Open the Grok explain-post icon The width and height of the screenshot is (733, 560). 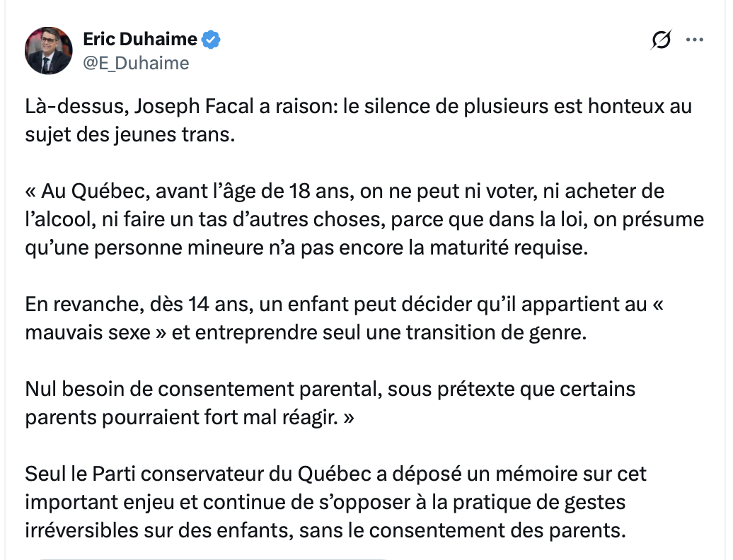(x=660, y=41)
